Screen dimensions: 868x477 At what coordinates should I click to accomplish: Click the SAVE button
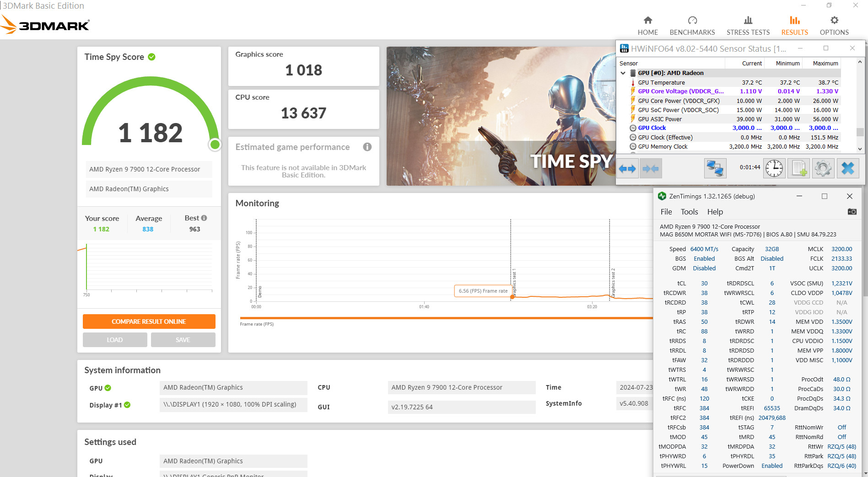183,340
